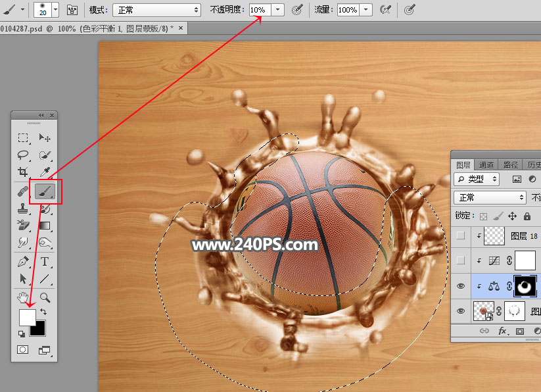Screen dimensions: 541x392
Task: Enable airbrush-style build-up
Action: (385, 10)
